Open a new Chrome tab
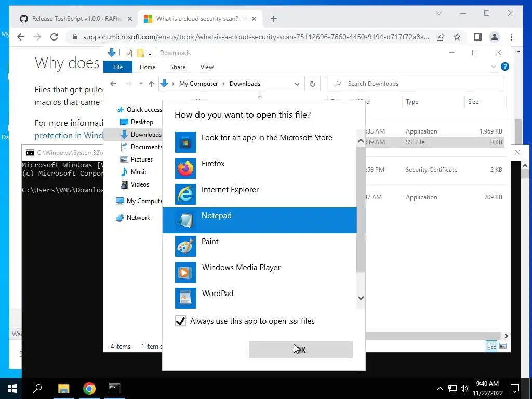The width and height of the screenshot is (532, 399). click(273, 19)
